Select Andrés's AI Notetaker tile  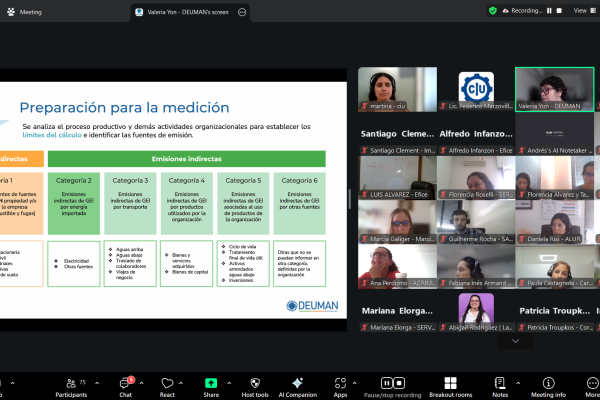[554, 134]
